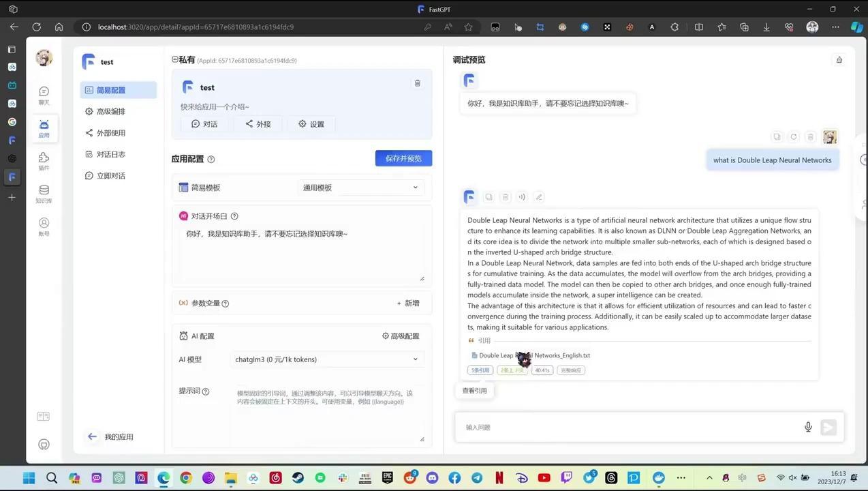
Task: Switch to 聊天 chat via the sidebar icon
Action: [44, 95]
